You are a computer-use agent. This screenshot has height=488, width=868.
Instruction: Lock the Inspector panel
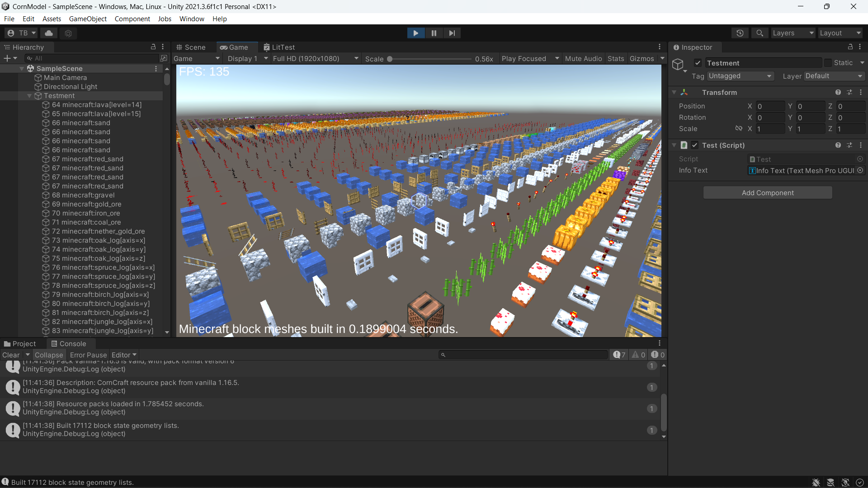[x=850, y=47]
